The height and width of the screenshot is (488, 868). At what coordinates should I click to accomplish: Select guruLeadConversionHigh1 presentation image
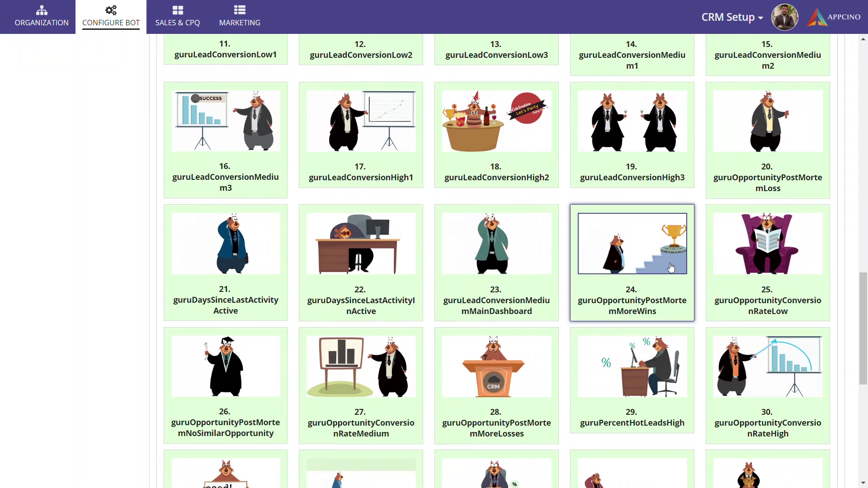[x=361, y=121]
